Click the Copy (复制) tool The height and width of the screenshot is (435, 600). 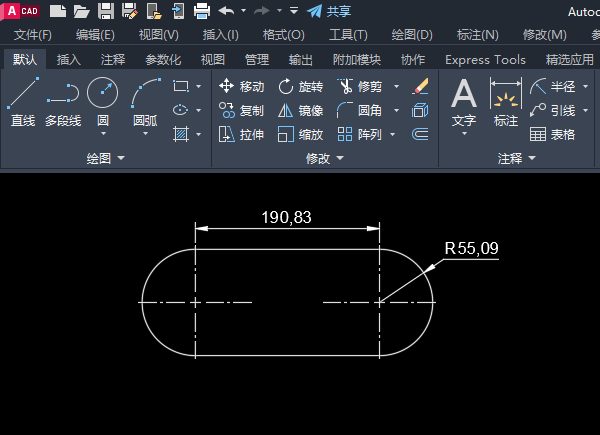coord(241,111)
